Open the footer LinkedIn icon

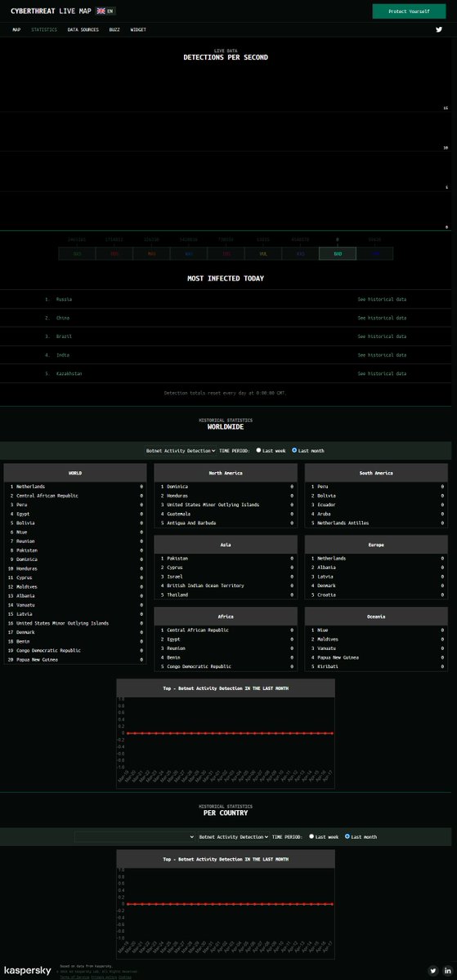(x=447, y=970)
